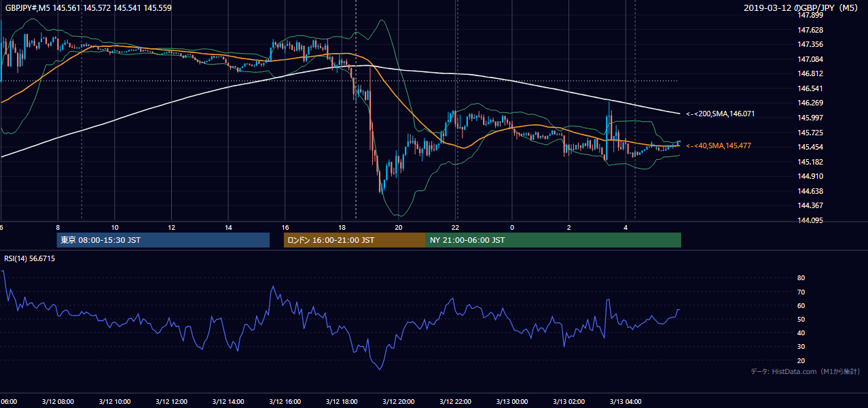Click the 3/12 18:00 time axis label
This screenshot has height=408, width=868.
[x=342, y=402]
